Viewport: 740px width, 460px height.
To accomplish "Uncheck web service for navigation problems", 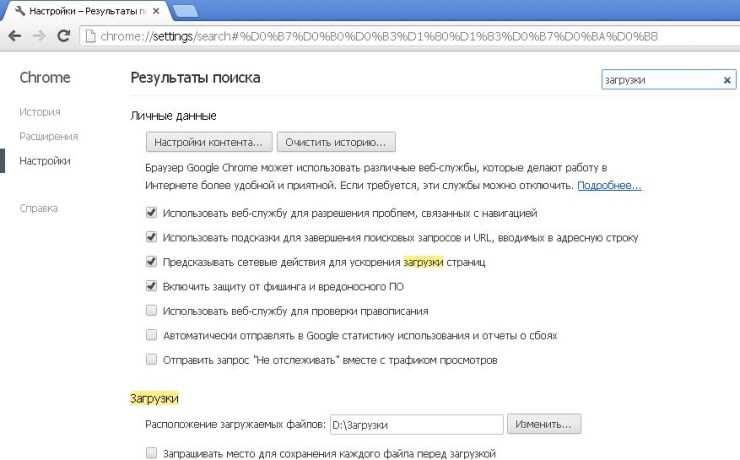I will point(151,212).
